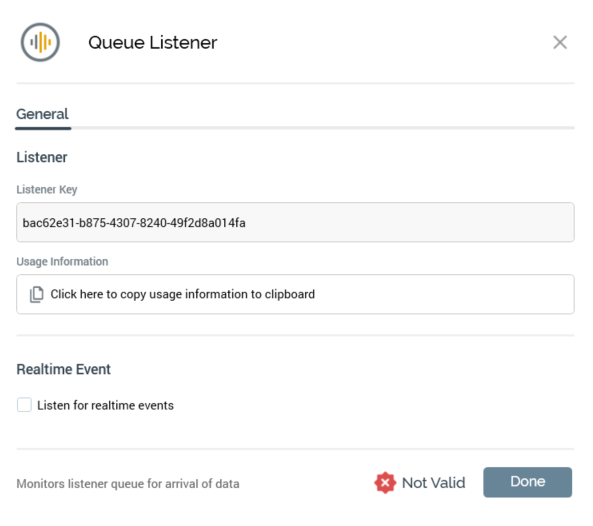Click the 'Usage Information' label
593x526 pixels.
coord(62,261)
